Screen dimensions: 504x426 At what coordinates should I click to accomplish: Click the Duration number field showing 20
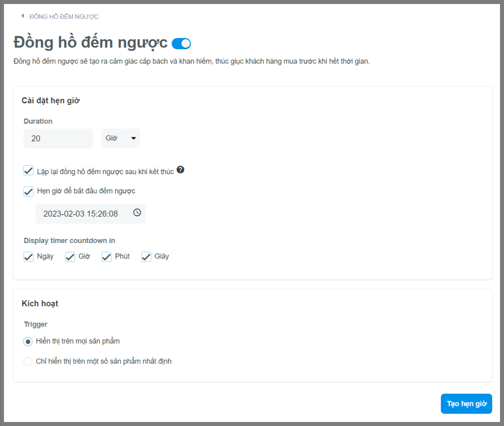click(58, 139)
